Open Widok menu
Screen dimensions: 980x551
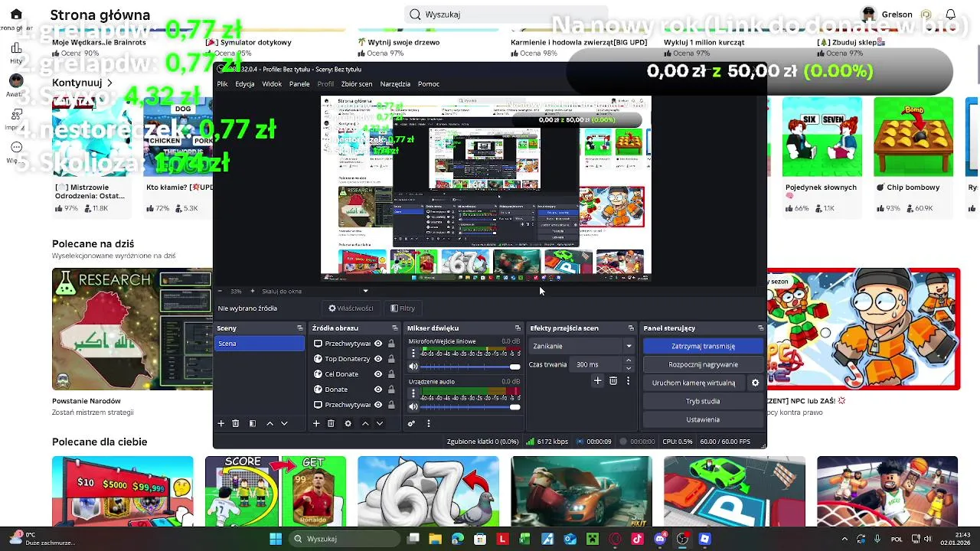(272, 84)
